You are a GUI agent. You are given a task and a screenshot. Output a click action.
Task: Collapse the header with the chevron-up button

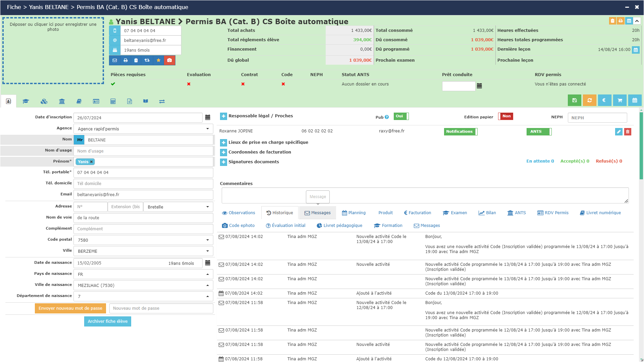pos(637,21)
